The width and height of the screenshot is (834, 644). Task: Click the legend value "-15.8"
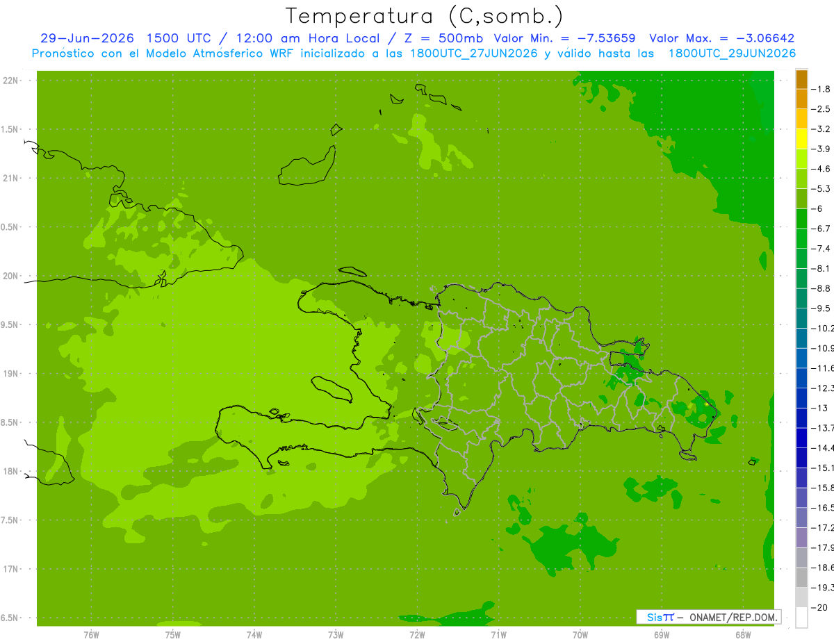823,488
